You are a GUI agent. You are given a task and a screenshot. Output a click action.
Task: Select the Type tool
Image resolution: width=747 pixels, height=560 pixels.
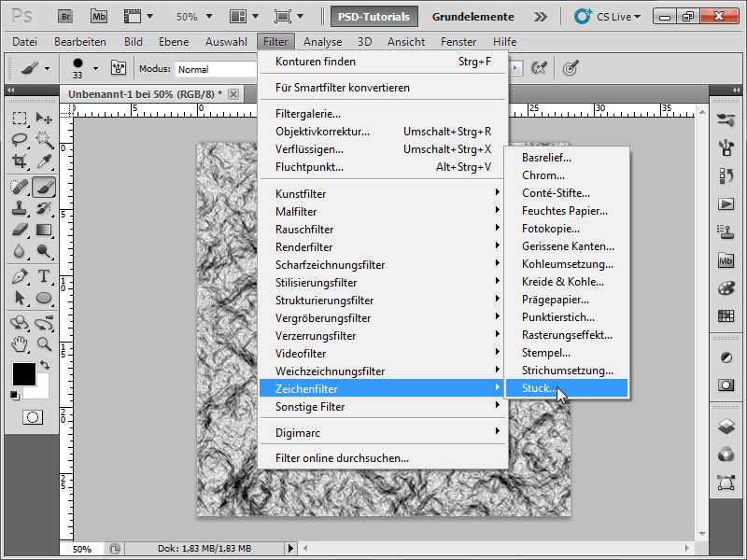(x=44, y=276)
